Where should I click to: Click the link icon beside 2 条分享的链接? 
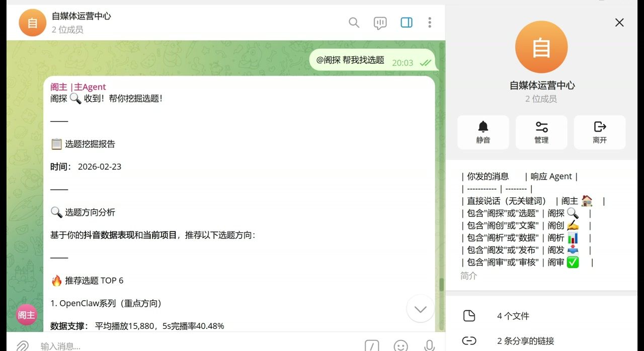click(469, 340)
